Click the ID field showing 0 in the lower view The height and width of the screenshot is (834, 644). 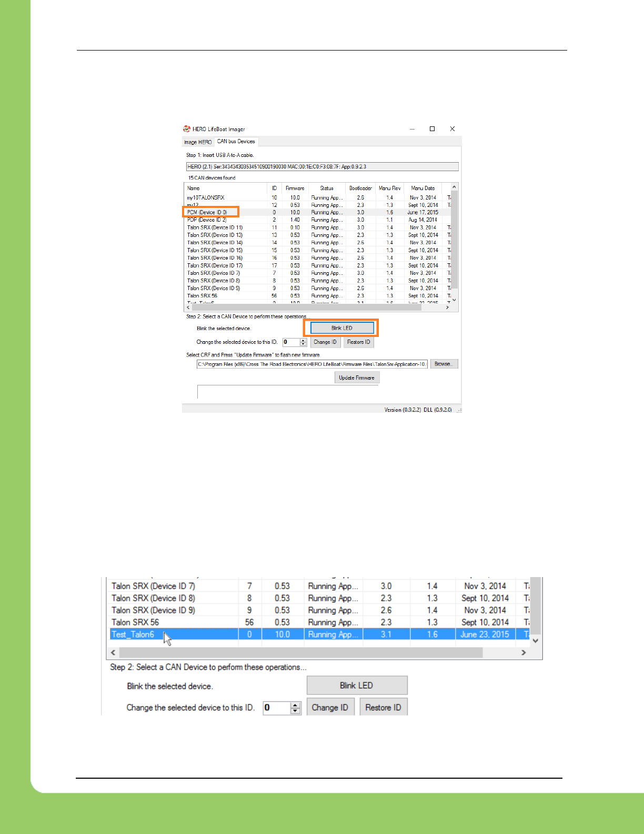click(x=276, y=708)
